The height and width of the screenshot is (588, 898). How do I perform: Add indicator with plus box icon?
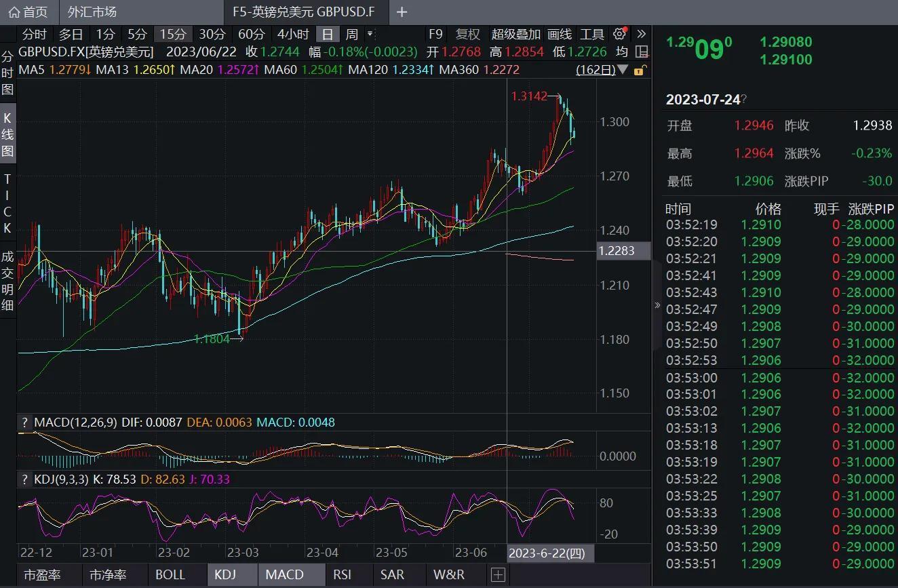pos(498,575)
